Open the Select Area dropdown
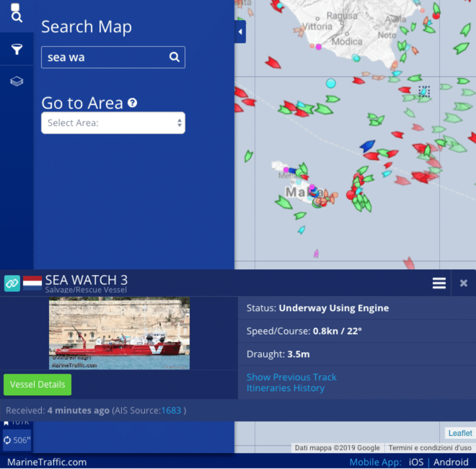Image resolution: width=476 pixels, height=469 pixels. [x=113, y=123]
